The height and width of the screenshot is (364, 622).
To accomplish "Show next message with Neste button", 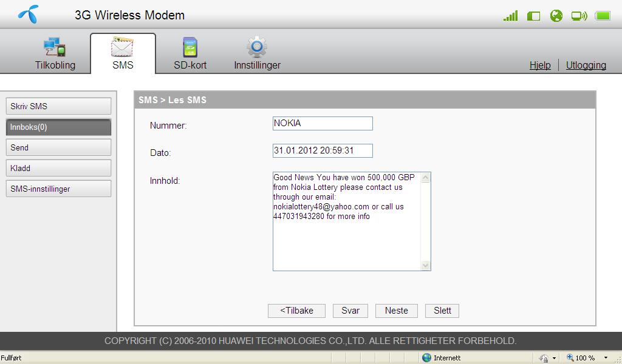I will pyautogui.click(x=396, y=311).
